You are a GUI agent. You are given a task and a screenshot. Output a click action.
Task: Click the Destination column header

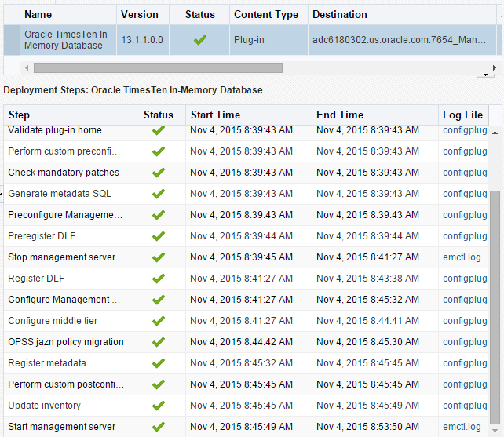point(402,14)
